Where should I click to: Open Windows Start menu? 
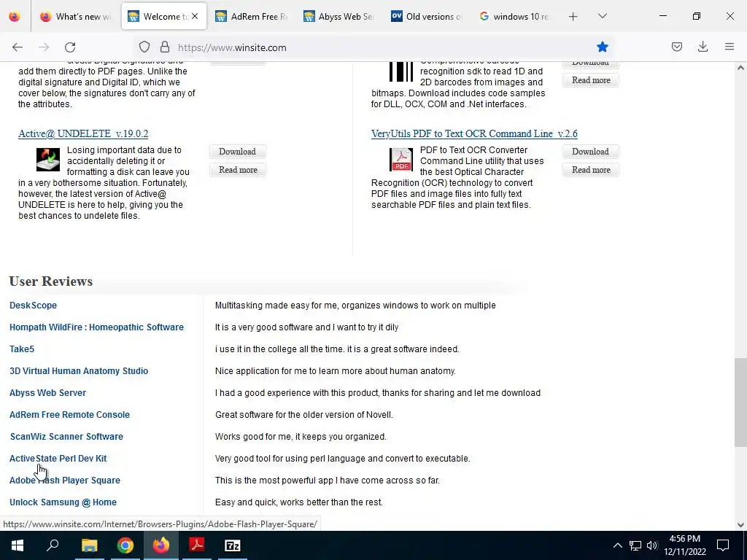tap(18, 545)
